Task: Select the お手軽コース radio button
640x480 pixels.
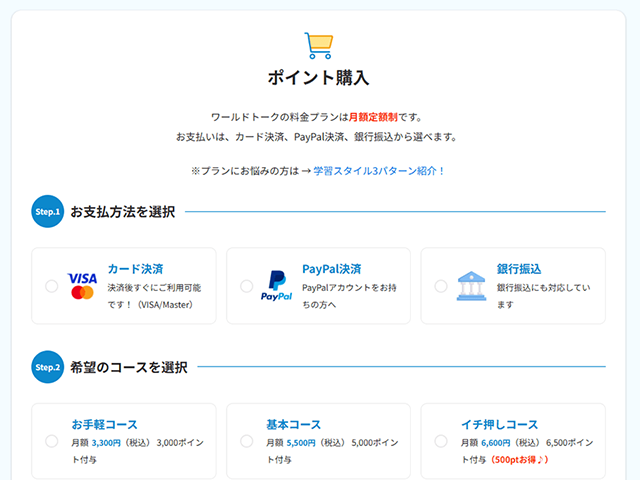Action: coord(51,441)
